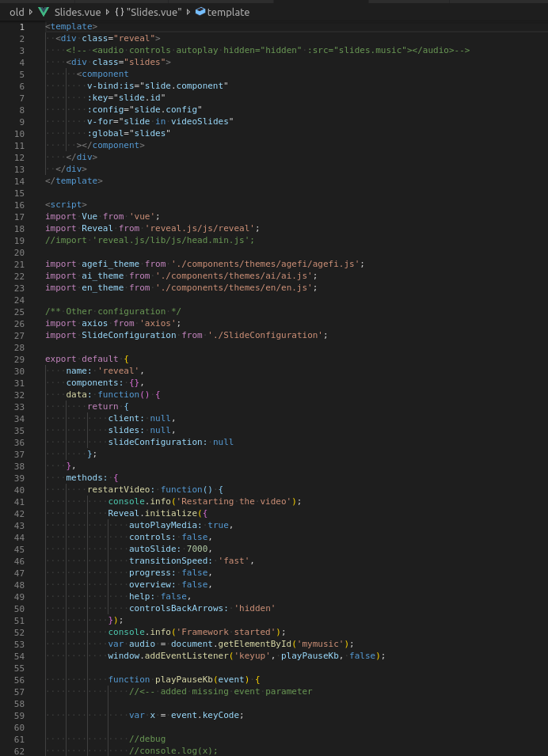This screenshot has height=756, width=548.
Task: Click the transitionSpeed 'fast' value
Action: (234, 560)
